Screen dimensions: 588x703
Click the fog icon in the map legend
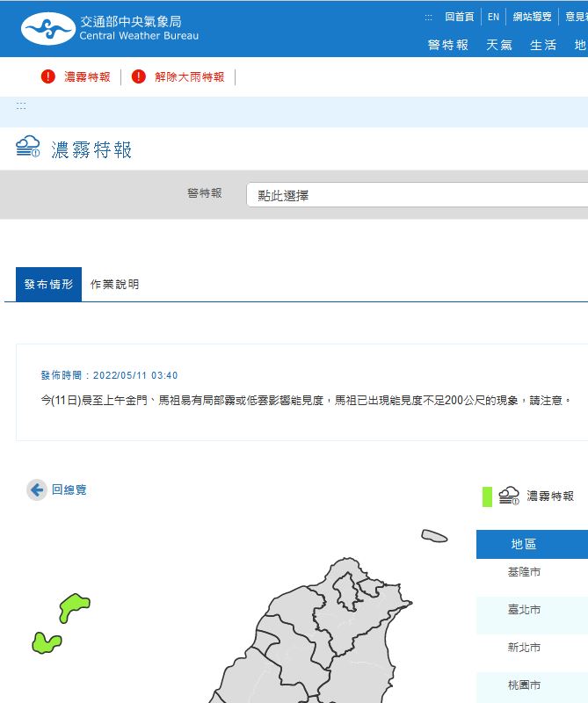coord(509,496)
